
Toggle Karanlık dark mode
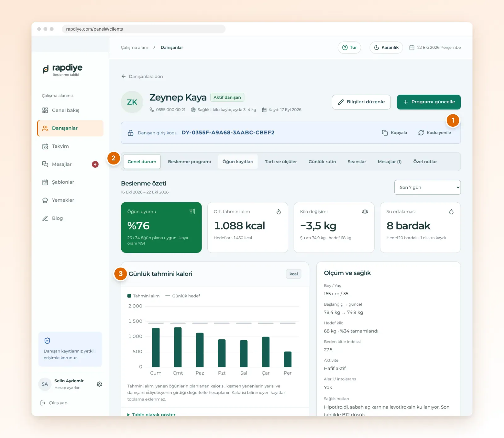[x=386, y=48]
